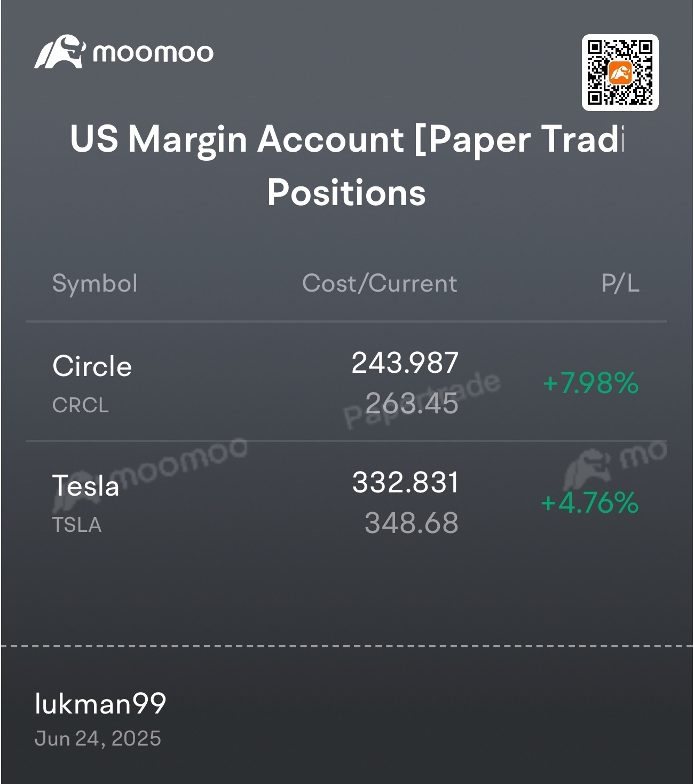Viewport: 694px width, 784px height.
Task: Click the Symbol column header
Action: pyautogui.click(x=95, y=283)
